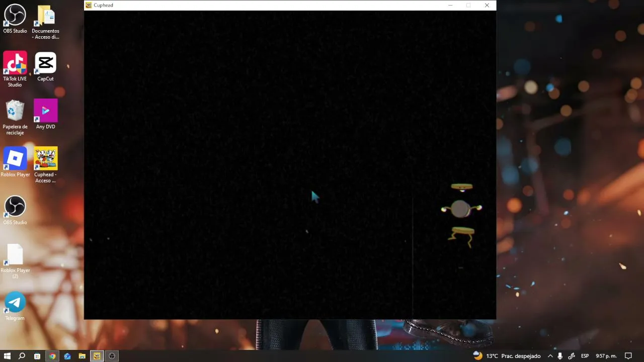This screenshot has width=644, height=362.
Task: Launch Microsoft Store from the taskbar
Action: pyautogui.click(x=37, y=356)
